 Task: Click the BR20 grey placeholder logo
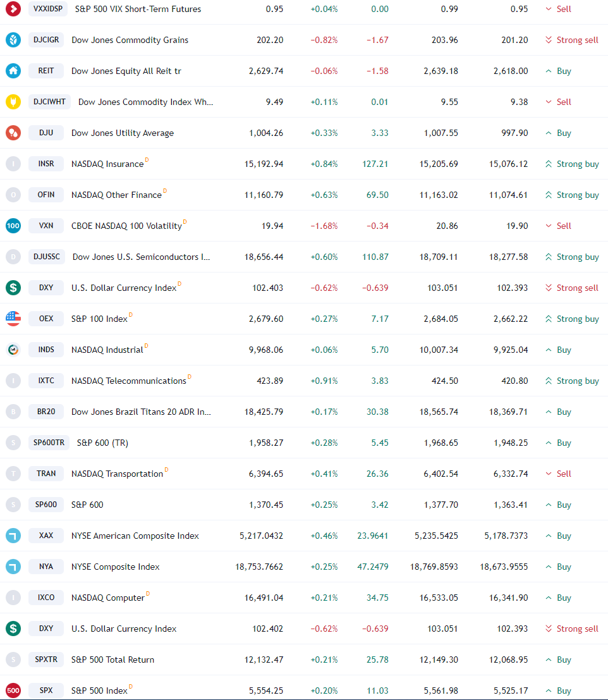tap(13, 412)
